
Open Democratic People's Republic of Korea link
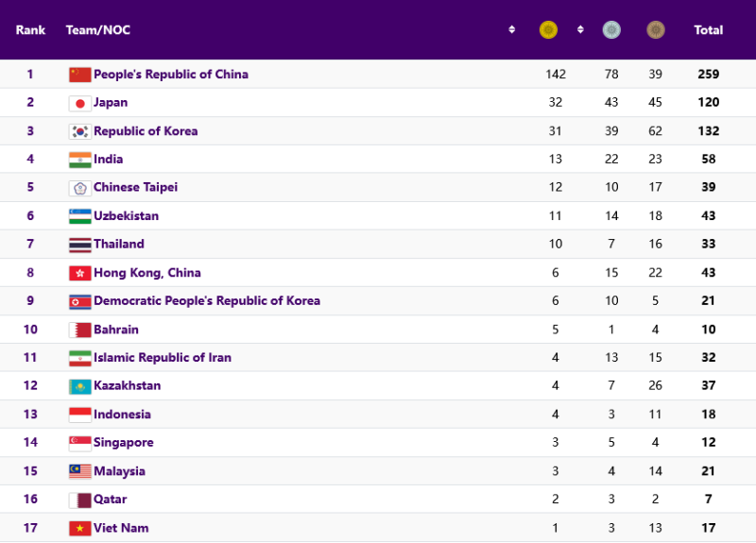(x=207, y=300)
